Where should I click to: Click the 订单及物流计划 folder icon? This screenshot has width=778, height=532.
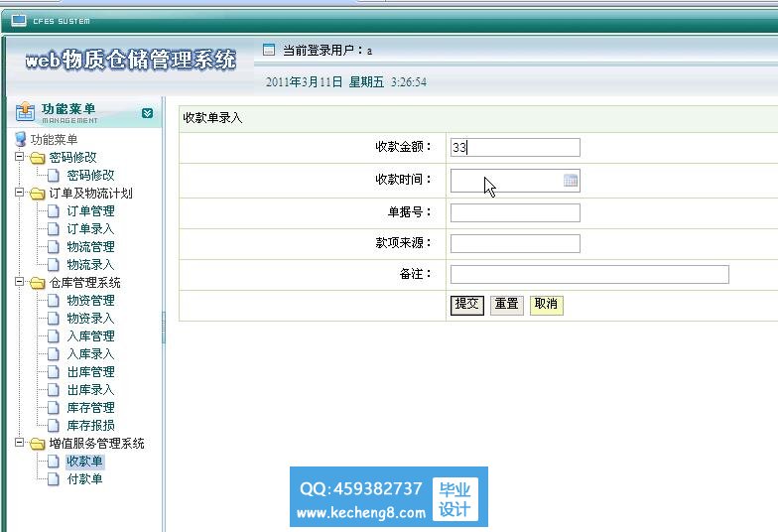click(x=38, y=194)
